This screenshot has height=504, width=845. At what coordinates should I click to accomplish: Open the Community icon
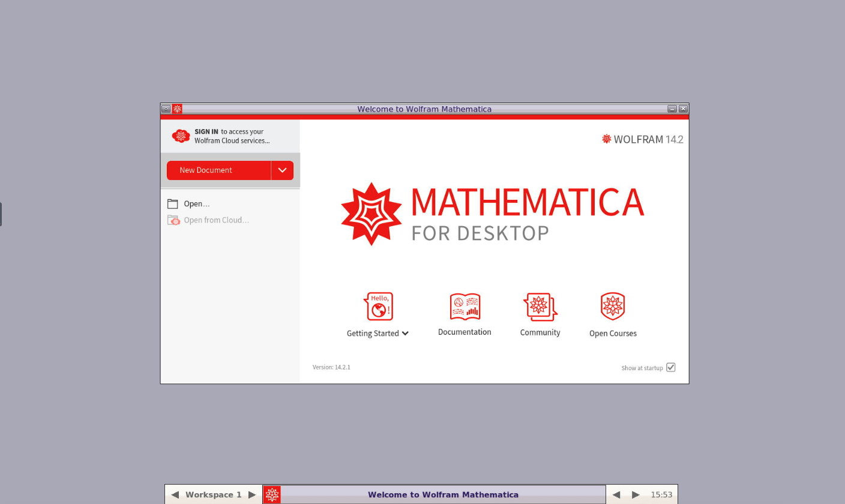pos(540,307)
